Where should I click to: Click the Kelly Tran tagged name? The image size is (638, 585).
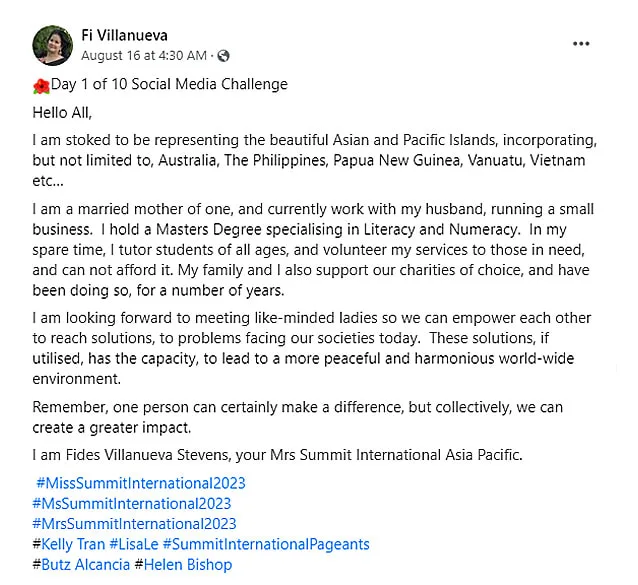[x=73, y=544]
